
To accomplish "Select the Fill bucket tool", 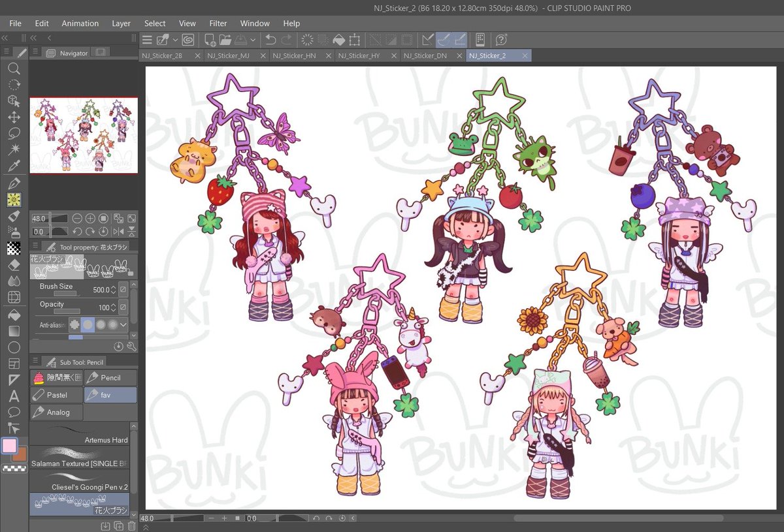I will click(x=14, y=314).
